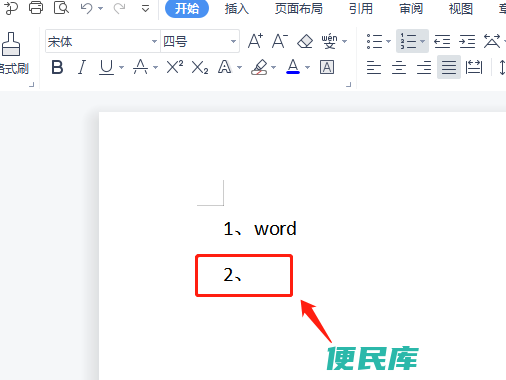Open the 审阅 tab
Image resolution: width=506 pixels, height=380 pixels.
pyautogui.click(x=411, y=9)
